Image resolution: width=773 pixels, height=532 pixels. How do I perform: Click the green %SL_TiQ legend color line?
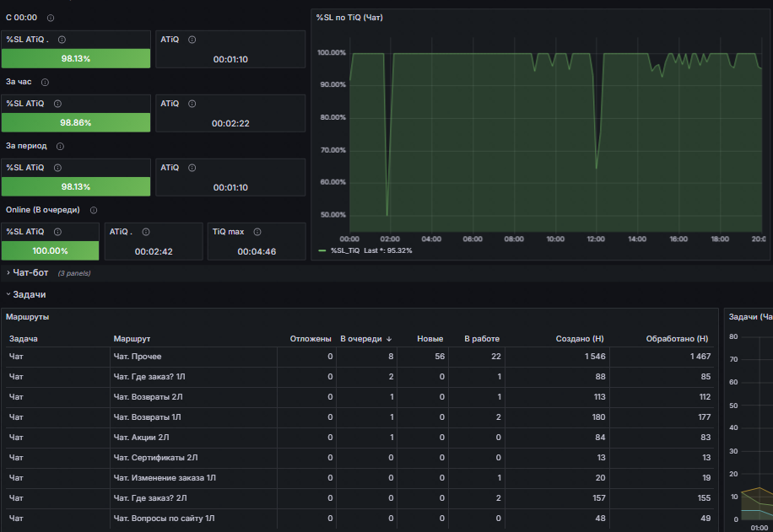322,250
